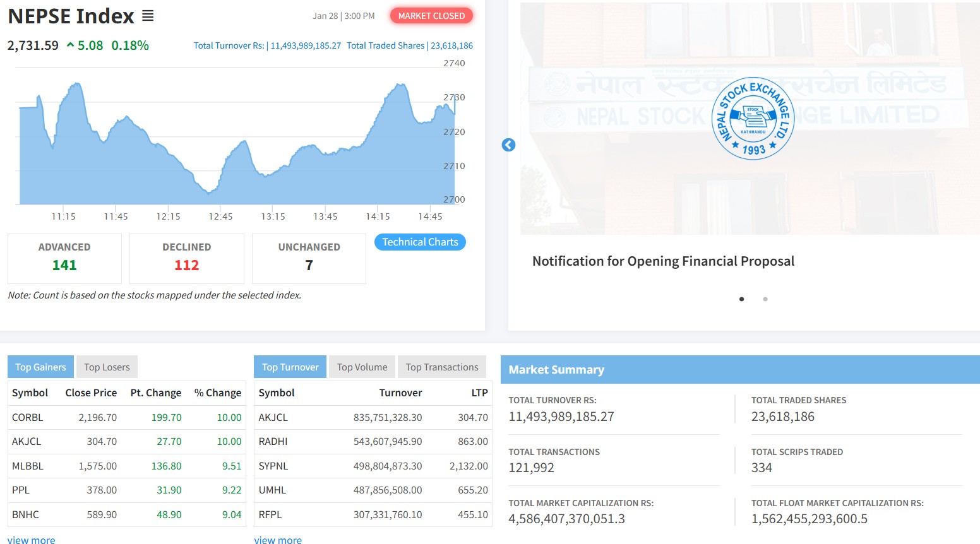Screen dimensions: 980x544
Task: Click the previous slide arrow on carousel
Action: (508, 145)
